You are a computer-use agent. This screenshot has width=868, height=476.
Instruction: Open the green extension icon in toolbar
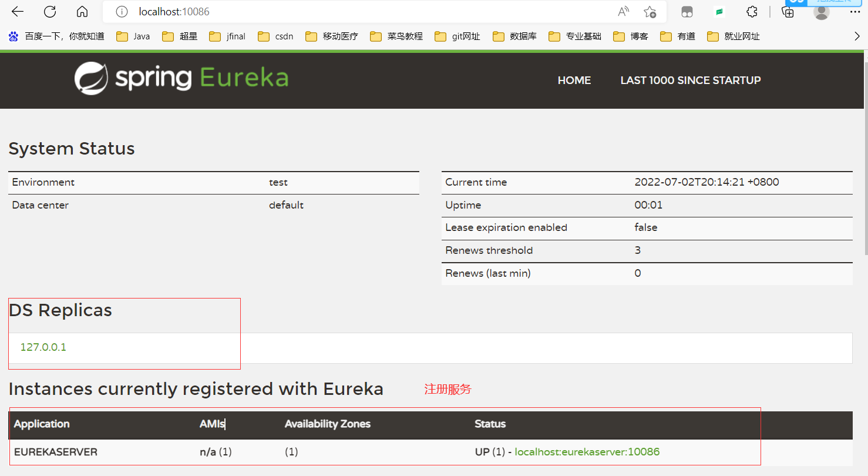(719, 12)
